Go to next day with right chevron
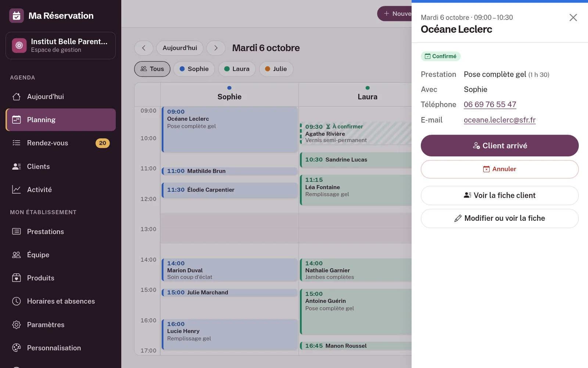Screen dimensions: 588x368 click(216, 48)
